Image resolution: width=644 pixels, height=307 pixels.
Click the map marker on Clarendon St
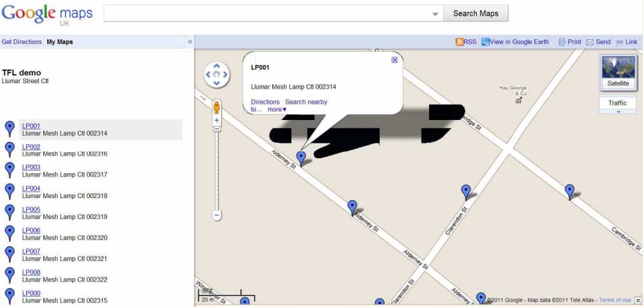[x=466, y=192]
